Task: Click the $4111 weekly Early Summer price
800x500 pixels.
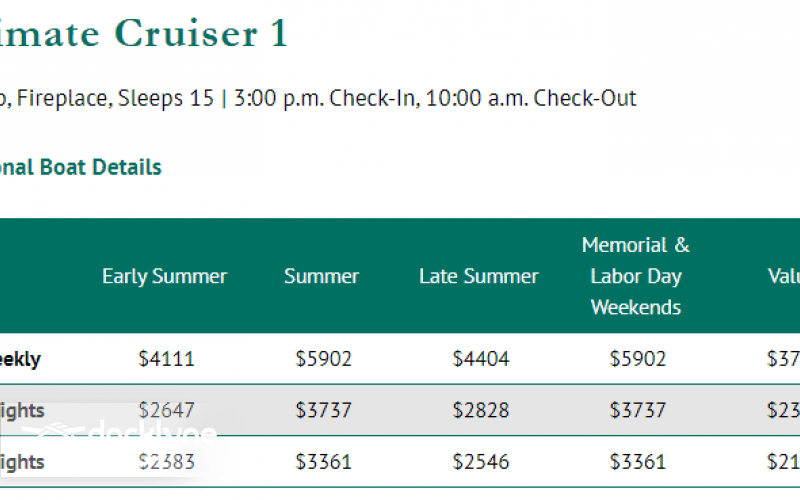Action: pyautogui.click(x=166, y=359)
